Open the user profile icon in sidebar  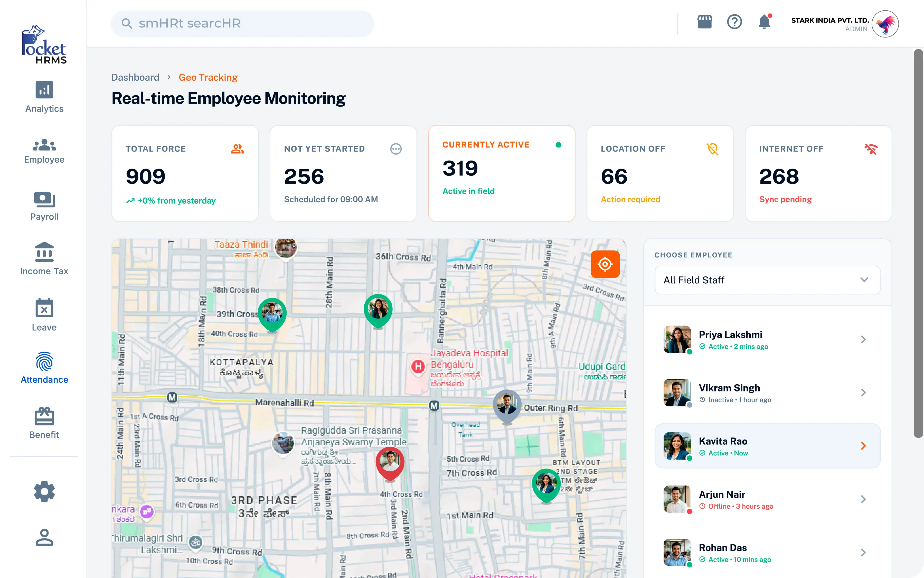(x=44, y=537)
